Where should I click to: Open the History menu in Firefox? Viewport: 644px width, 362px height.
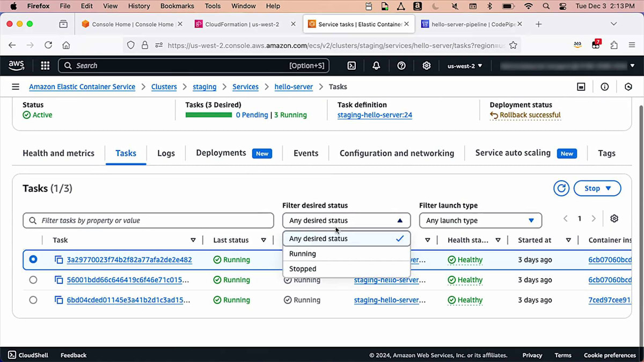[x=139, y=6]
